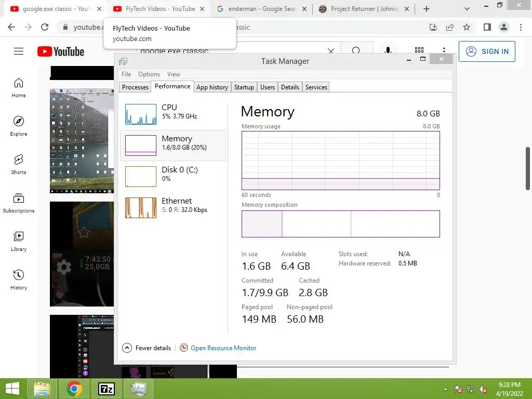Collapse Task Manager with Fewer details

(147, 348)
